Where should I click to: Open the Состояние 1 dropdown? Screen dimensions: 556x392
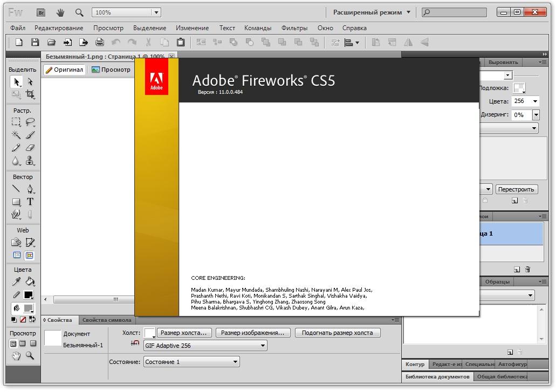(191, 362)
